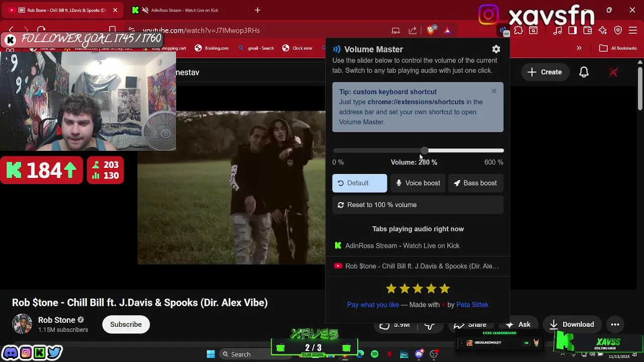
Task: Enable Voice boost mode
Action: pyautogui.click(x=418, y=183)
